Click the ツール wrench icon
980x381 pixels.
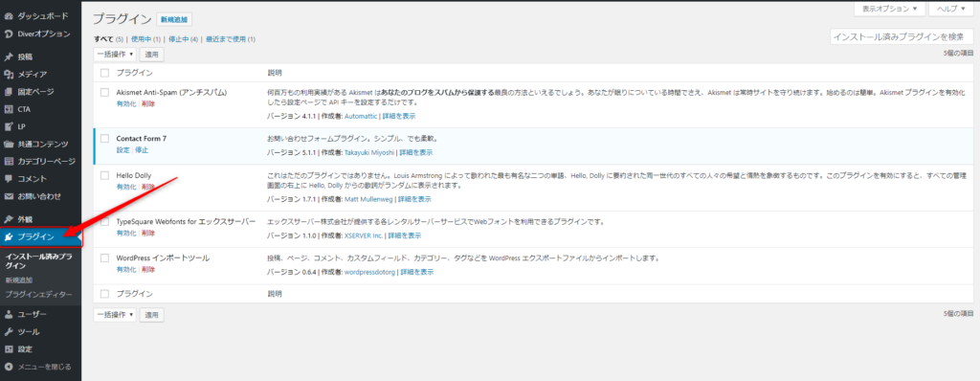point(9,331)
